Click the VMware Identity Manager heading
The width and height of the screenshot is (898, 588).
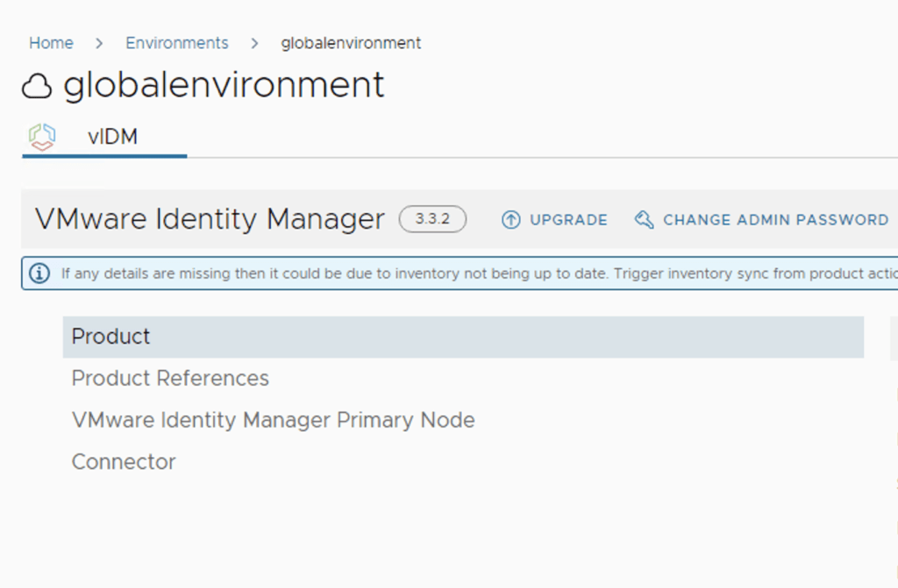pyautogui.click(x=210, y=219)
